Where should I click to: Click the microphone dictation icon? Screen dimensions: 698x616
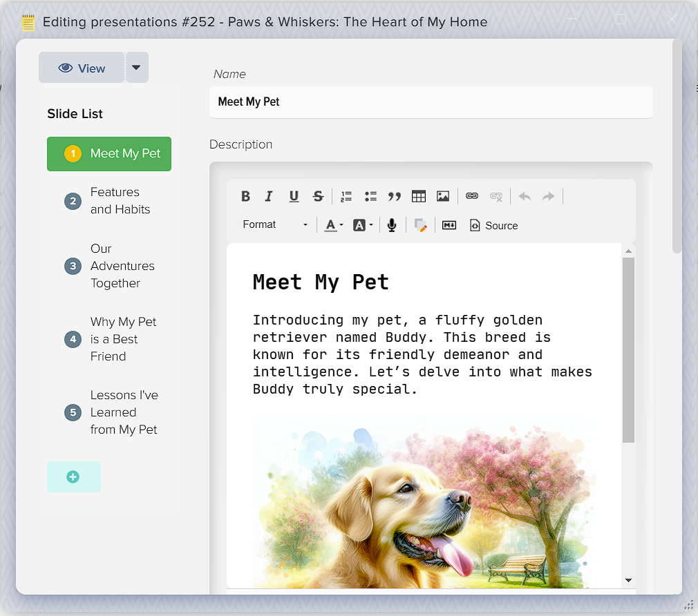pyautogui.click(x=392, y=225)
